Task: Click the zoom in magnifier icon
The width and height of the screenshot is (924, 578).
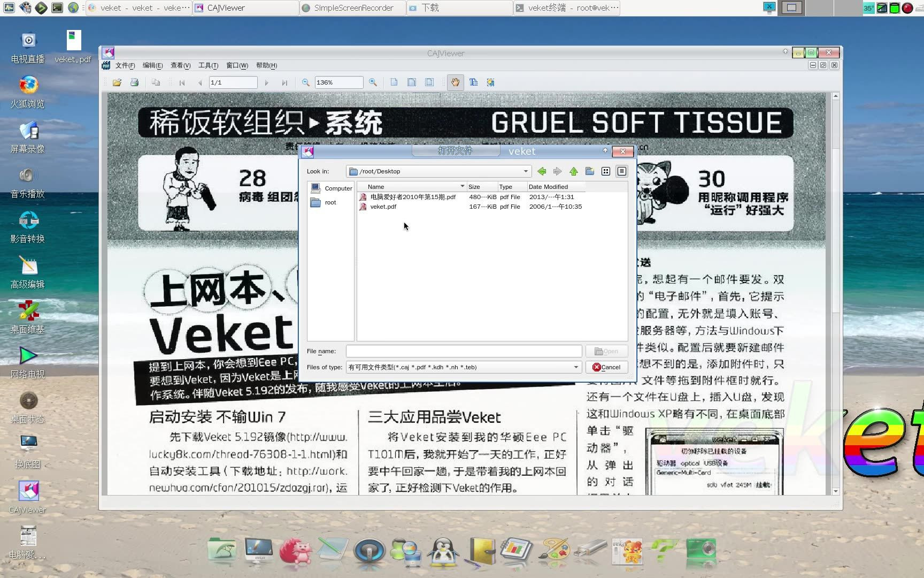Action: [x=373, y=82]
